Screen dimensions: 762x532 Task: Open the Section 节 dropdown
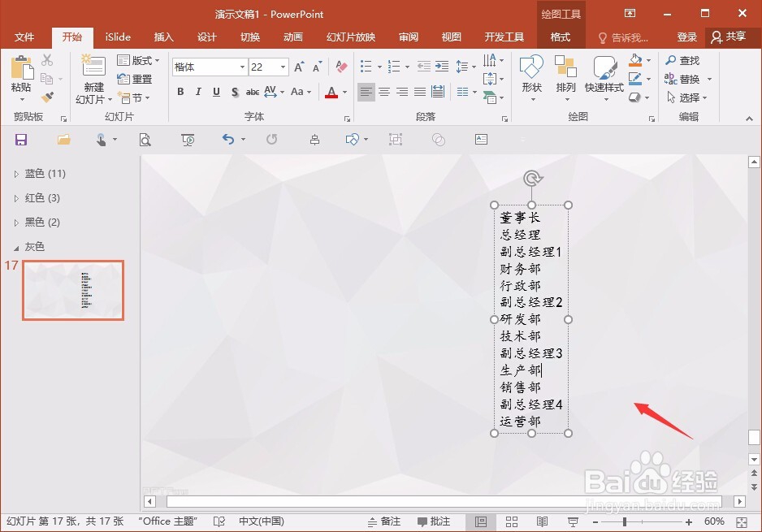(134, 97)
